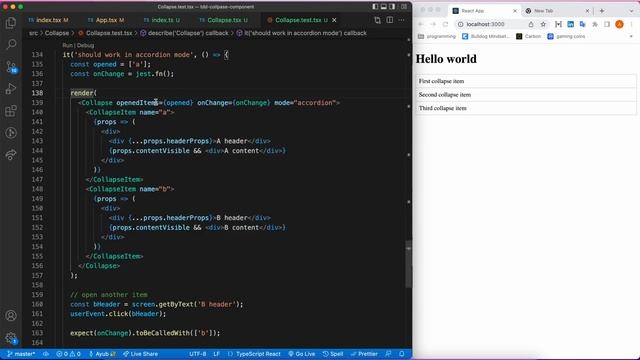640x360 pixels.
Task: Close the React App browser tab
Action: coord(515,11)
